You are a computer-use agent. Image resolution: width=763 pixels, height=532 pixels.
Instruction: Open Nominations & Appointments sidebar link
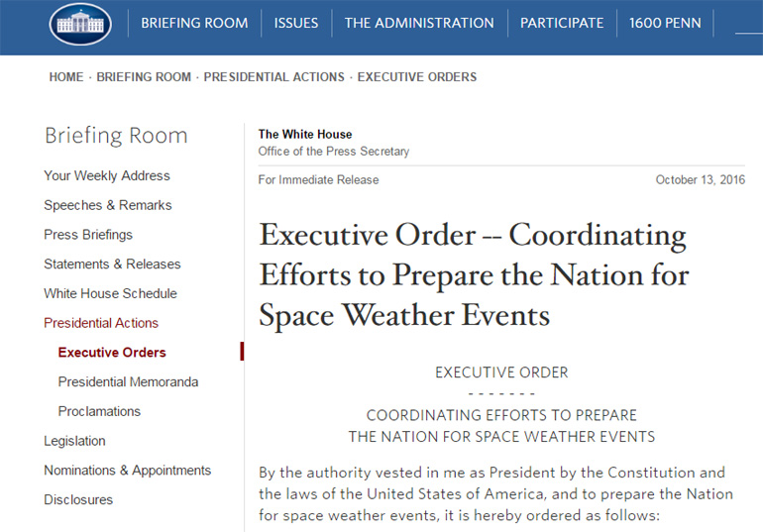pos(127,471)
